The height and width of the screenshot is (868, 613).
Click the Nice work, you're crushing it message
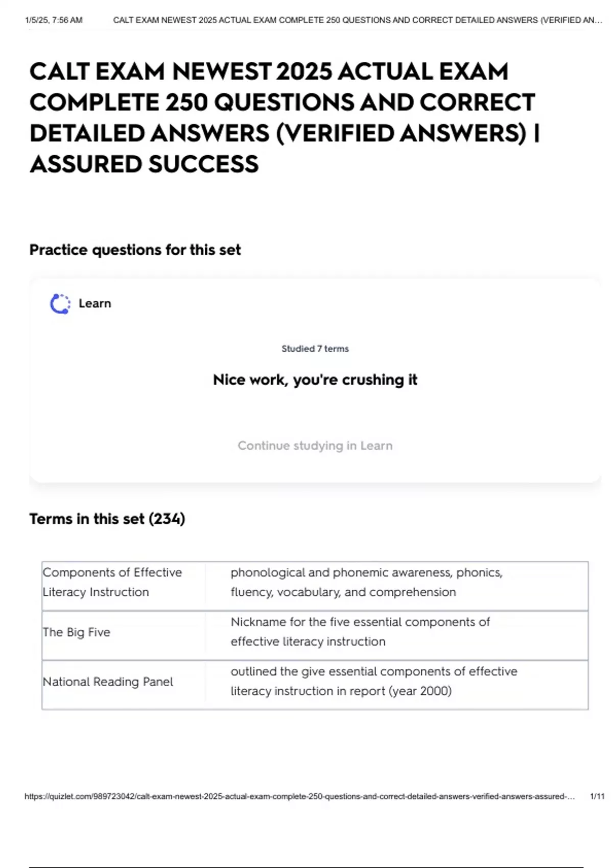pyautogui.click(x=315, y=380)
